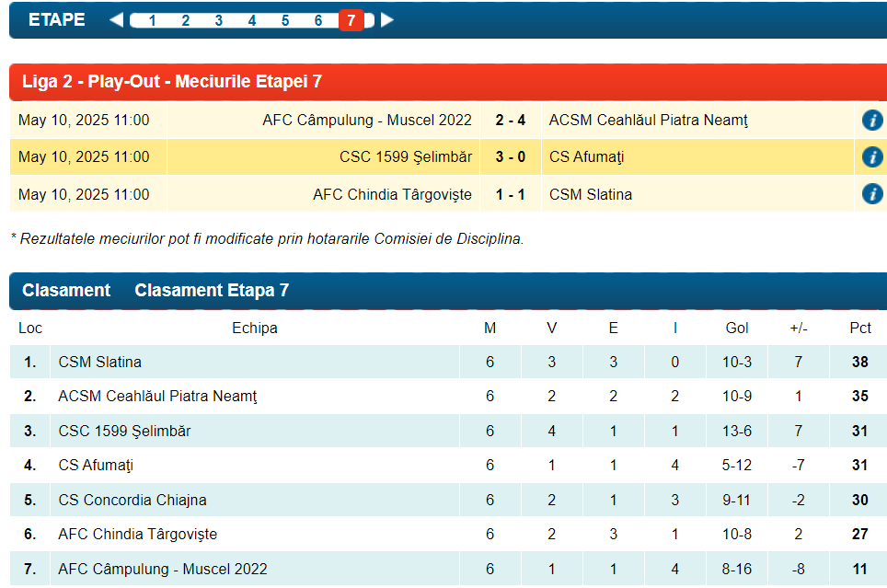Switch to stage 4
The width and height of the screenshot is (887, 588).
click(251, 20)
